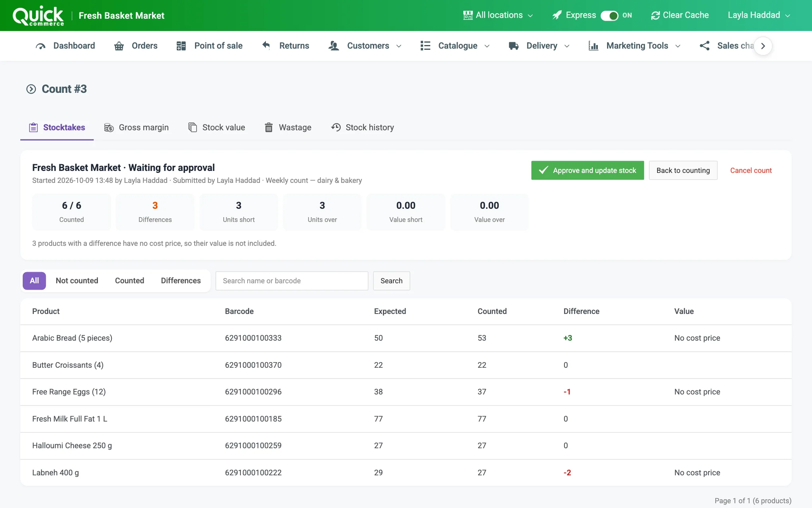Click the Halloumi Cheese 250 g product name

coord(72,446)
